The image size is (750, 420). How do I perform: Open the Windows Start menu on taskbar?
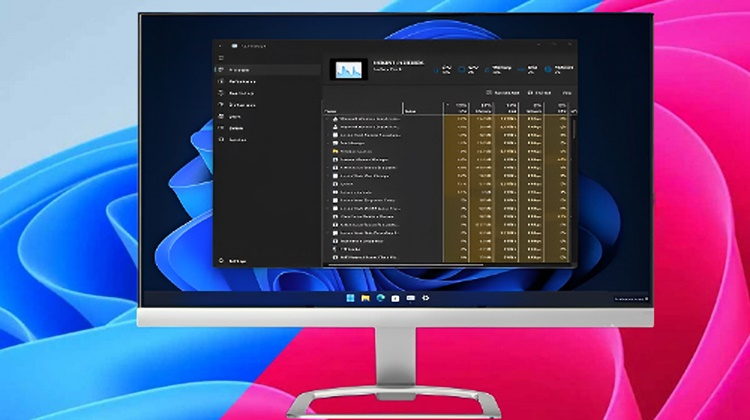click(350, 298)
